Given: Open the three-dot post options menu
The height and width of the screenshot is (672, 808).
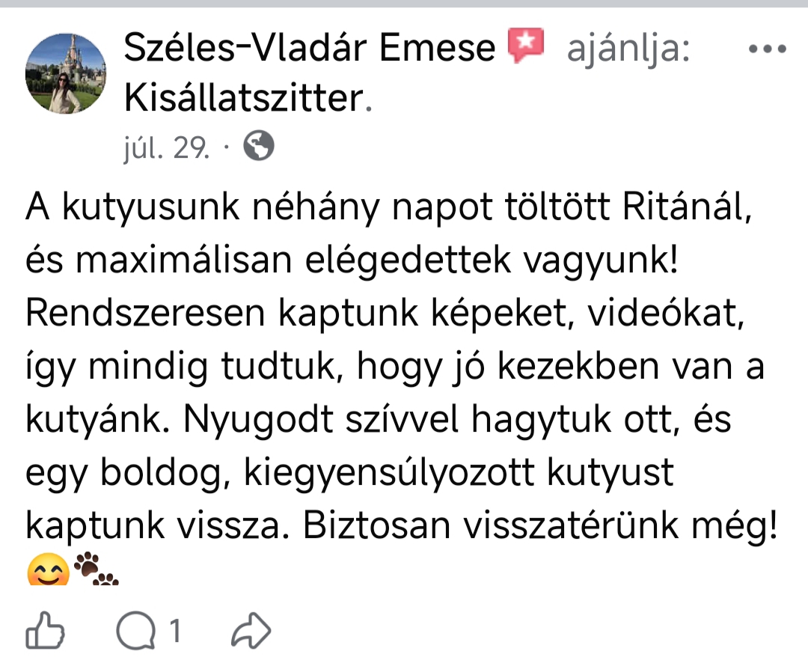Looking at the screenshot, I should tap(768, 49).
